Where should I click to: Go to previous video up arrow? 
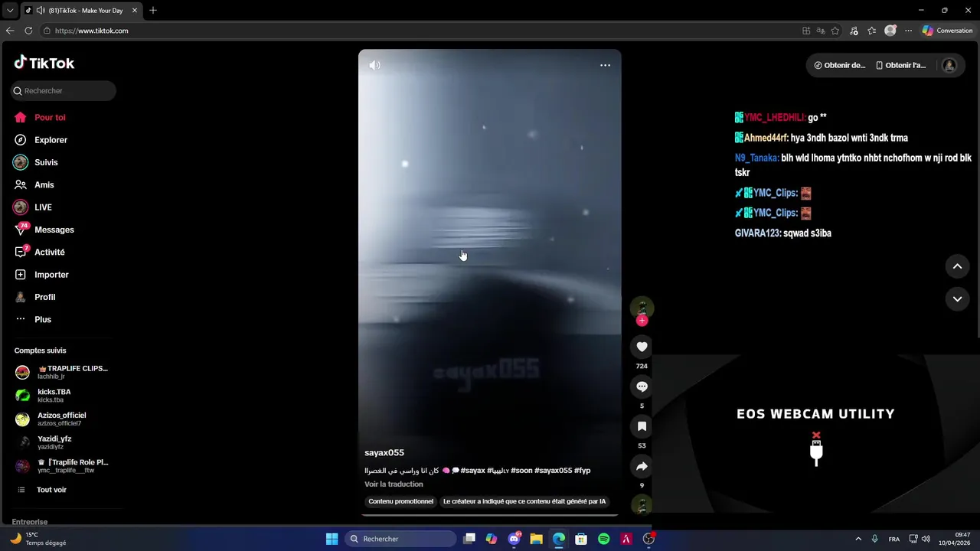[957, 266]
